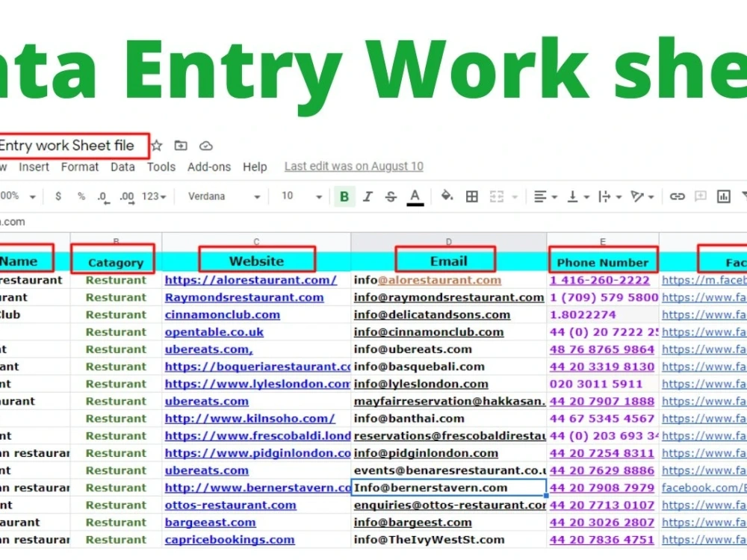Click the text color icon
Viewport: 747px width, 560px height.
coord(415,196)
